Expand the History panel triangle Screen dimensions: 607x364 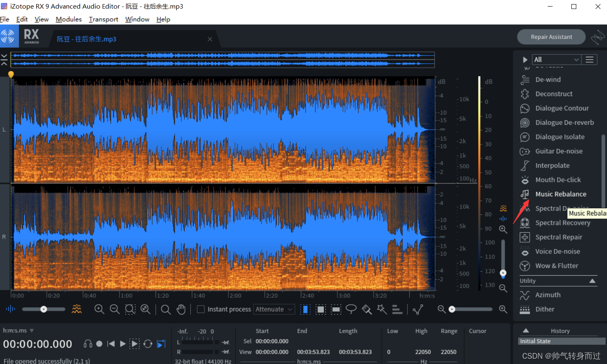point(526,330)
